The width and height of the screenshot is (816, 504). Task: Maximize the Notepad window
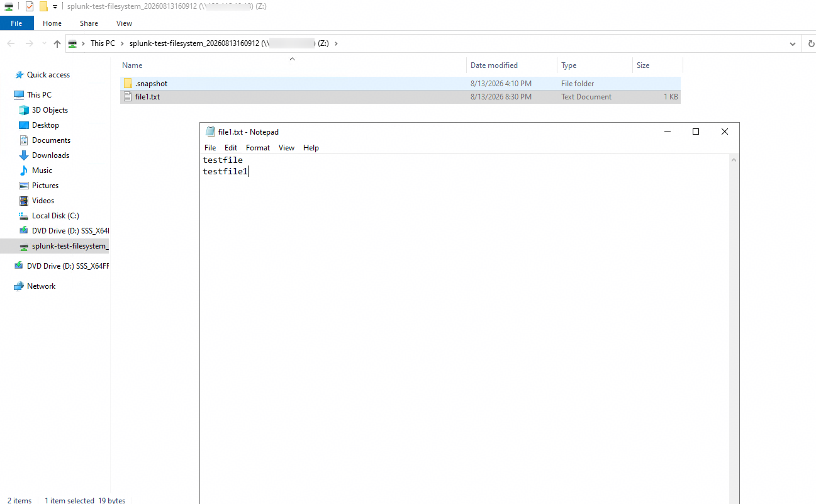tap(696, 132)
